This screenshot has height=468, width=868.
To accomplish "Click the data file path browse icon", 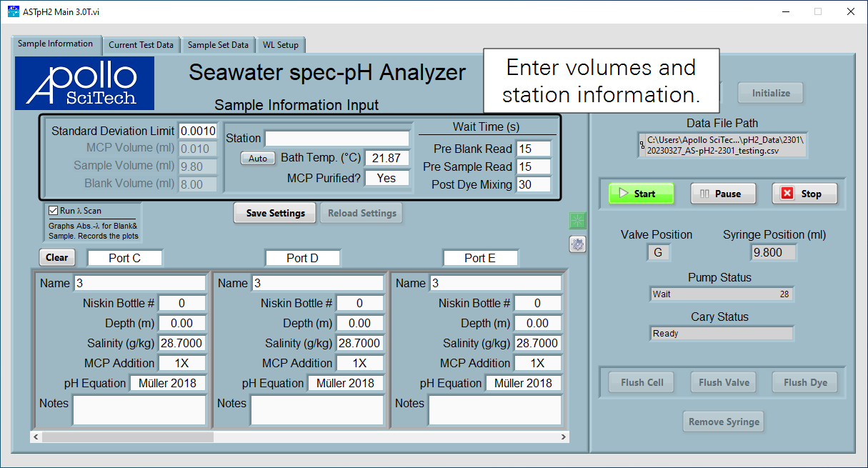I will (642, 145).
